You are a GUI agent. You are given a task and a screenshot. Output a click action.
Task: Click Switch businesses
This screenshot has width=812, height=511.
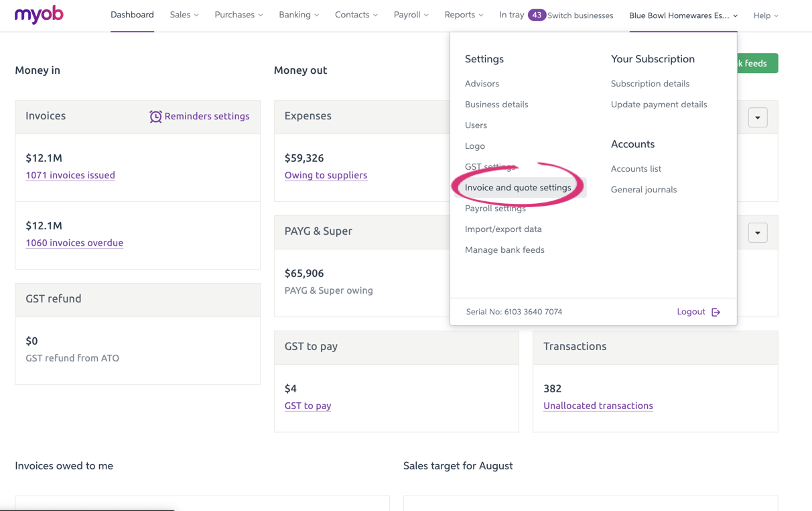pyautogui.click(x=580, y=15)
